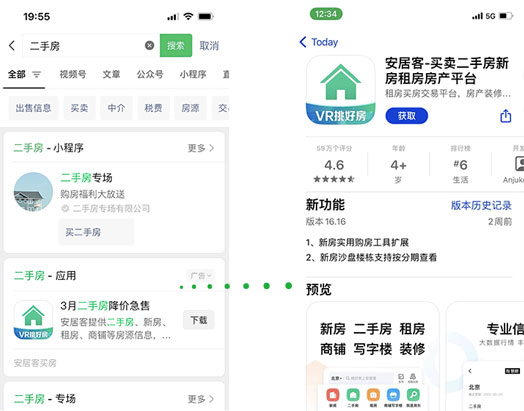Switch to the 小程序 tab

point(193,74)
